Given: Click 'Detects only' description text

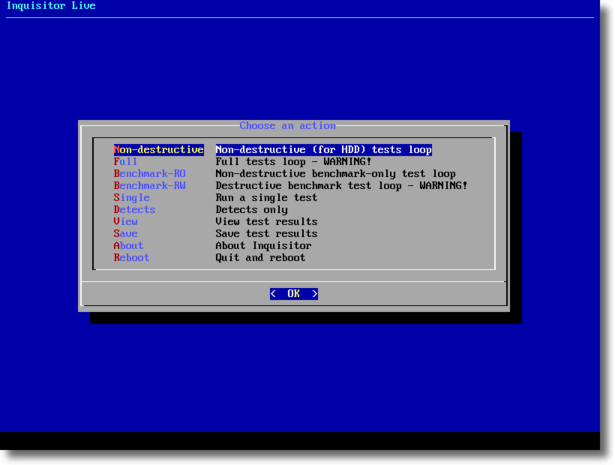Looking at the screenshot, I should pos(251,209).
